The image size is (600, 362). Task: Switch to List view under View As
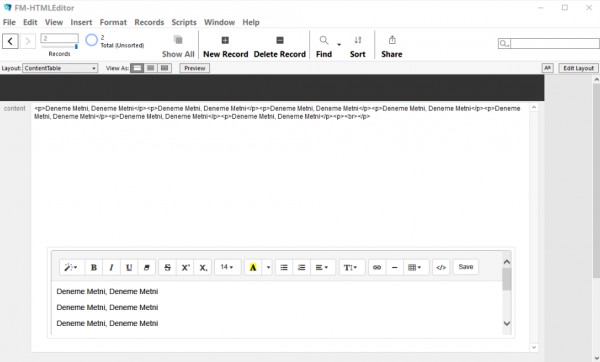coord(151,68)
